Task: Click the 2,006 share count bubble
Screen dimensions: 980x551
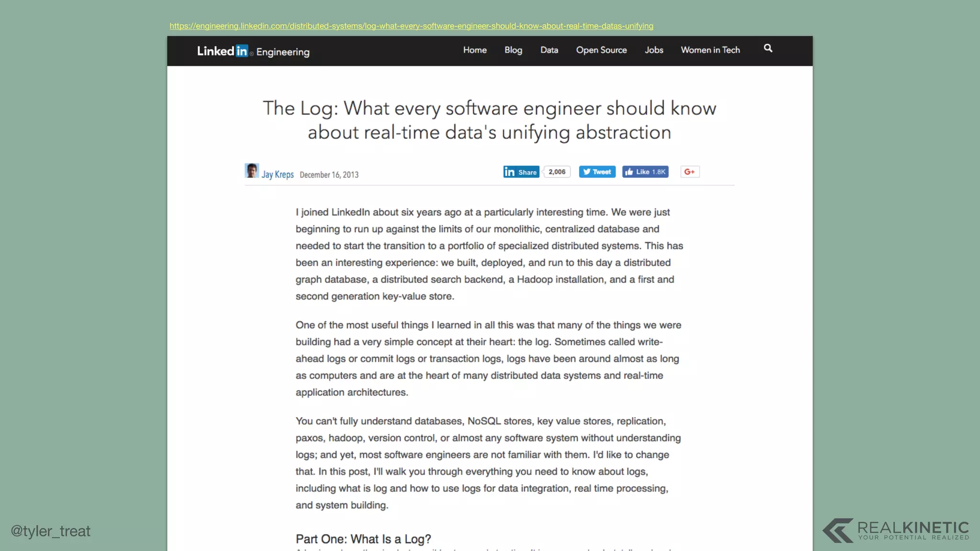Action: click(x=557, y=172)
